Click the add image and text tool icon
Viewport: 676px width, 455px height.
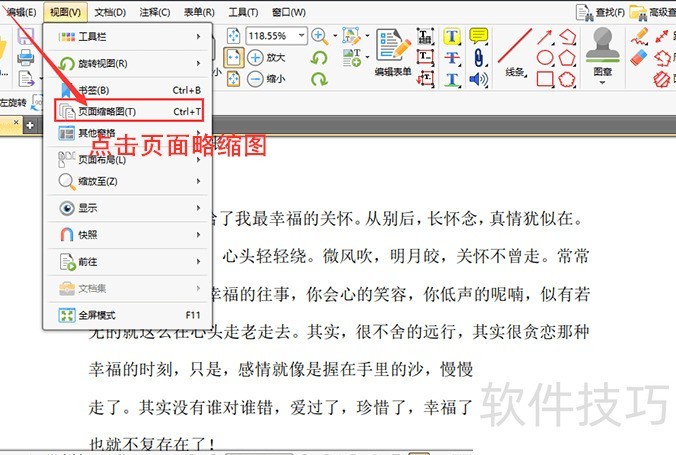tap(351, 58)
